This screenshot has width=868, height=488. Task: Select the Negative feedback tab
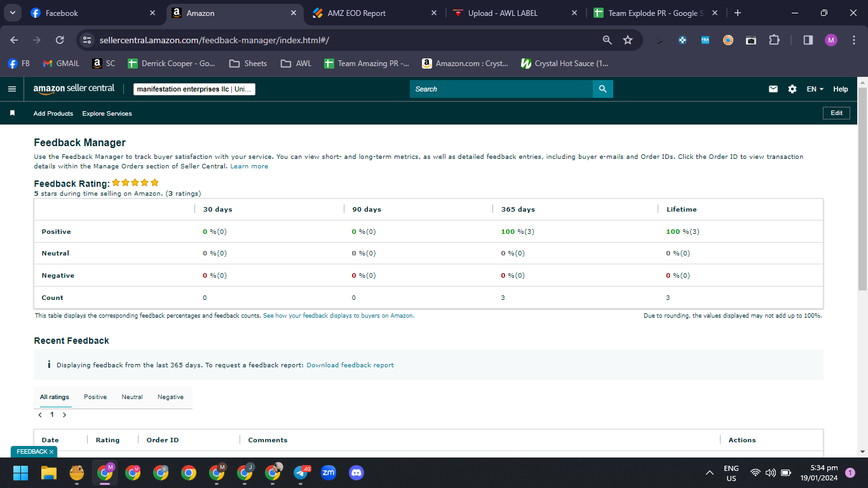[x=171, y=397]
